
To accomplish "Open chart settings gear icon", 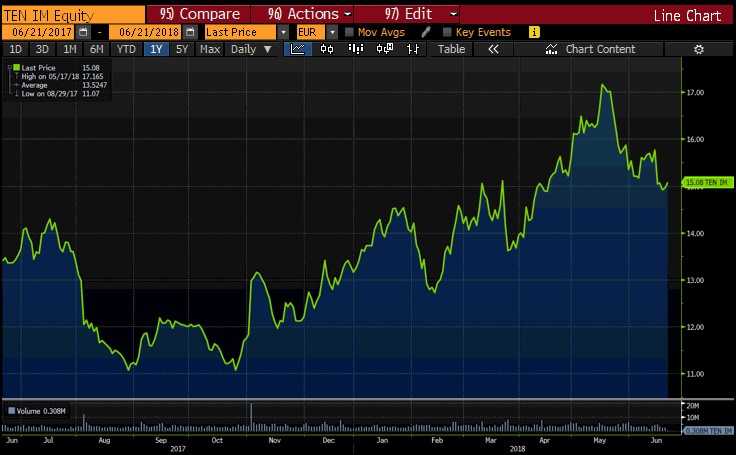I will 698,49.
